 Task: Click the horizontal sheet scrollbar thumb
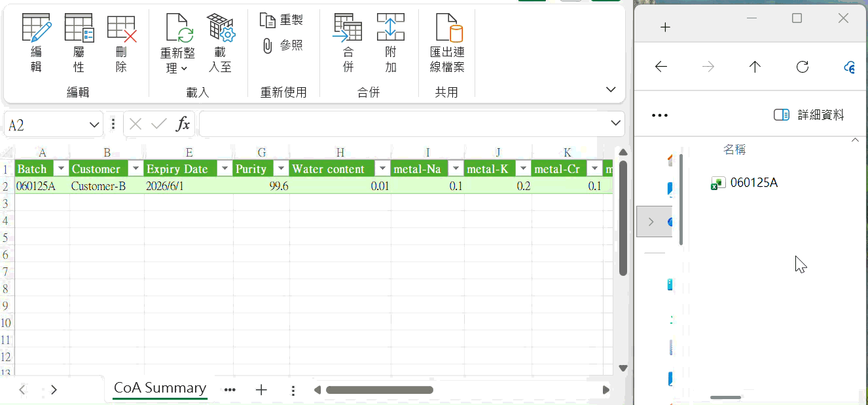pyautogui.click(x=380, y=390)
